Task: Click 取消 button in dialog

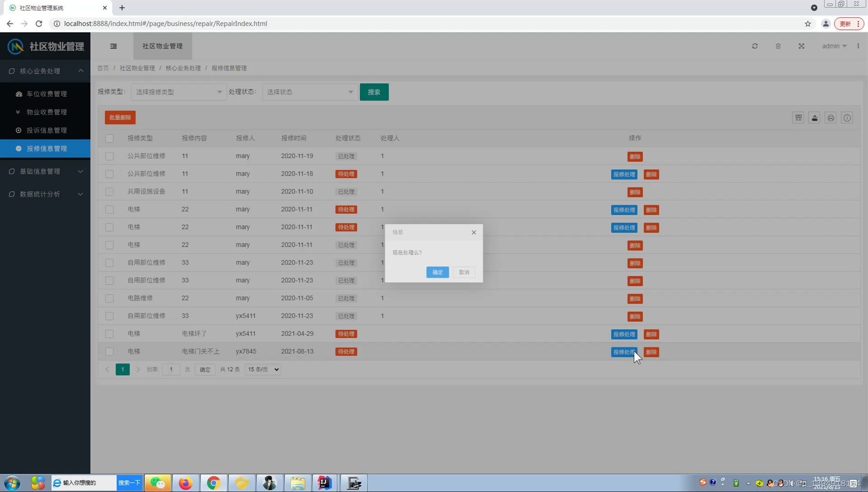Action: click(x=464, y=272)
